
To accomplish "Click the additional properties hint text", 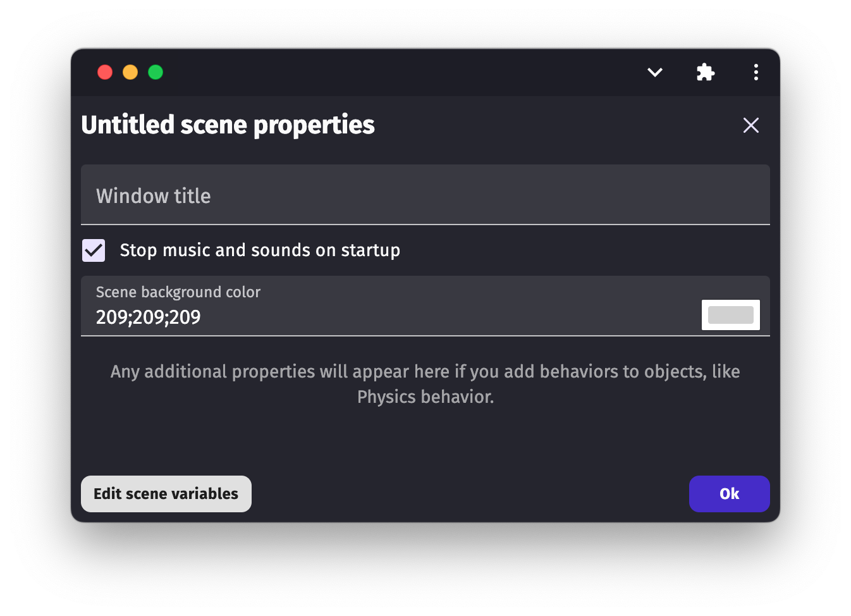I will pyautogui.click(x=425, y=372).
